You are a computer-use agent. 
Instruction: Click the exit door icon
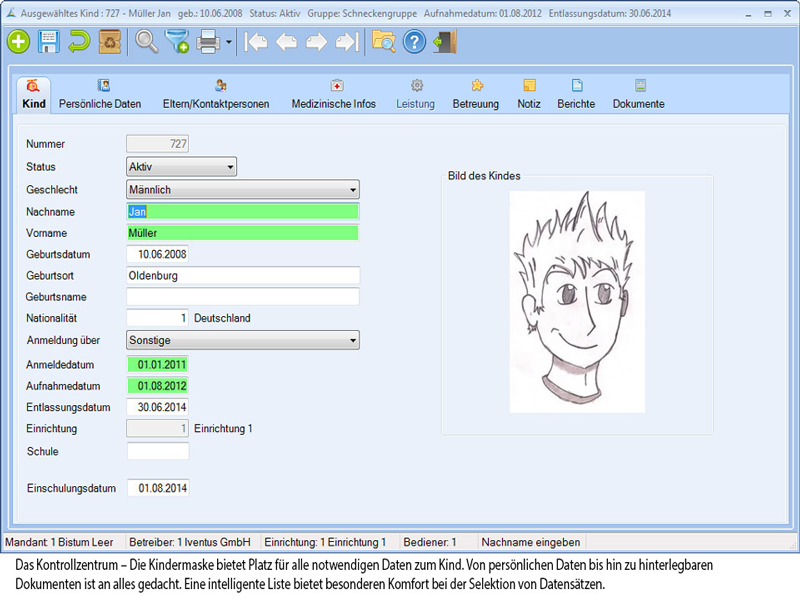(445, 42)
